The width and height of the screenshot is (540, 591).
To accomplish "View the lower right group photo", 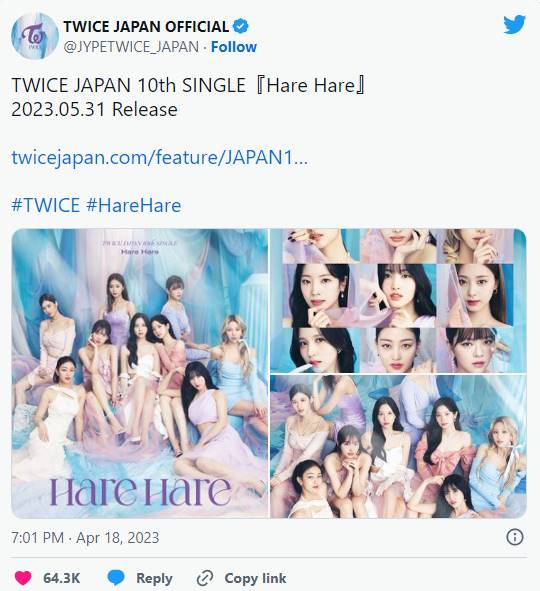I will (398, 447).
